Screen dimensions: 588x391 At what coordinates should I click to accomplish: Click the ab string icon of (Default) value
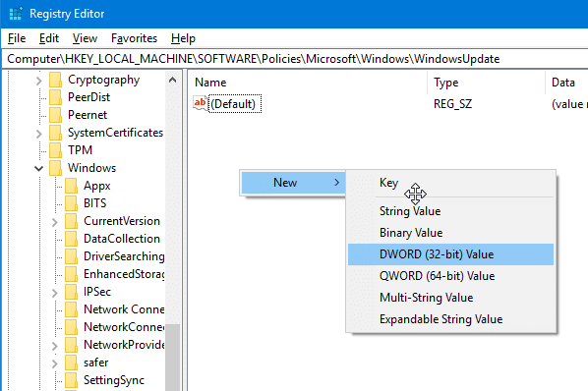pos(200,103)
